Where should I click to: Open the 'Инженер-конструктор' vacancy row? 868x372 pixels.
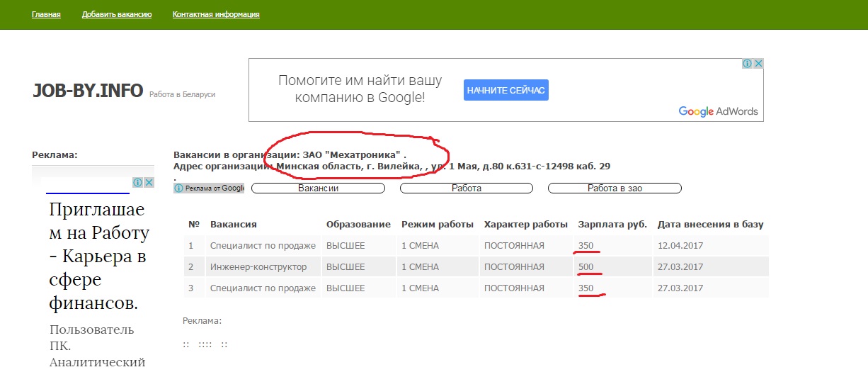coord(258,267)
